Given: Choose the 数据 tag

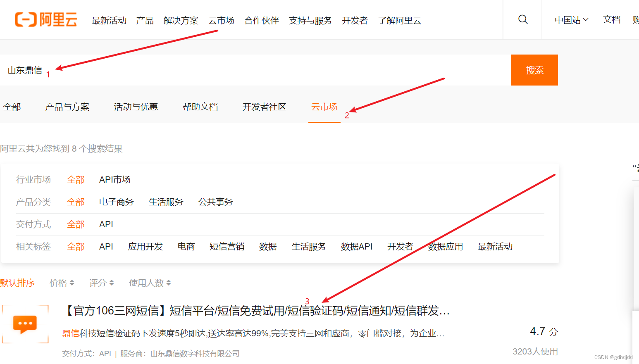Looking at the screenshot, I should (x=268, y=247).
